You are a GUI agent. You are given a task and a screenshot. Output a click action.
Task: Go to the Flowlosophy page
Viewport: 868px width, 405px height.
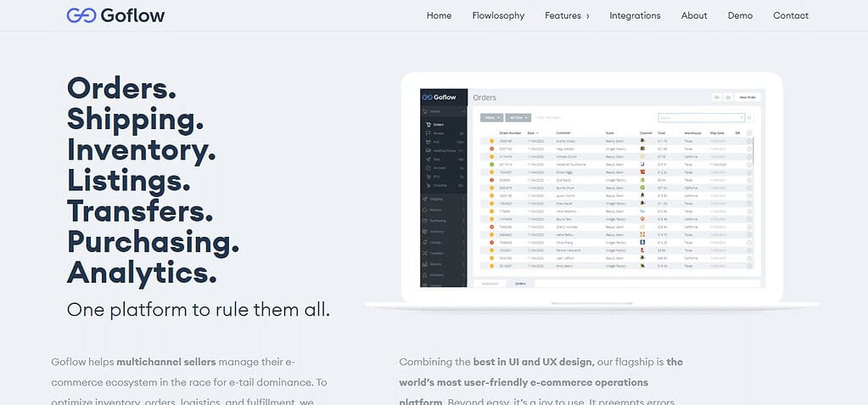click(x=498, y=15)
